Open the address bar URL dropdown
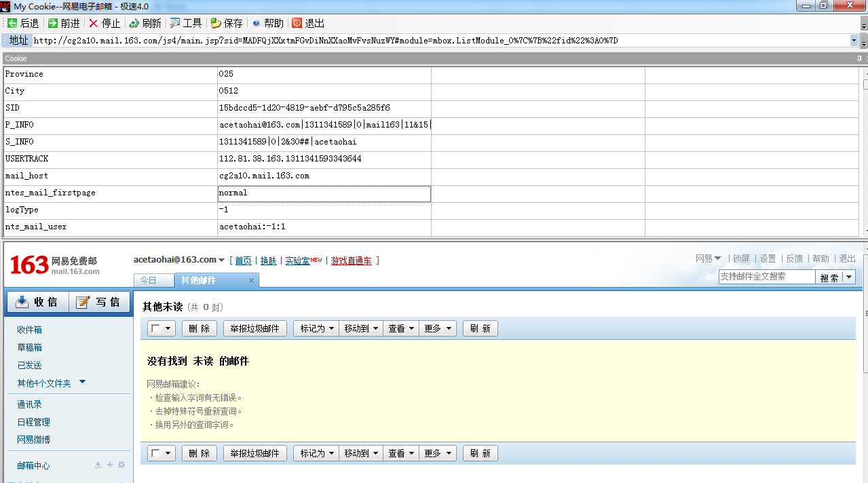The height and width of the screenshot is (483, 868). click(854, 41)
